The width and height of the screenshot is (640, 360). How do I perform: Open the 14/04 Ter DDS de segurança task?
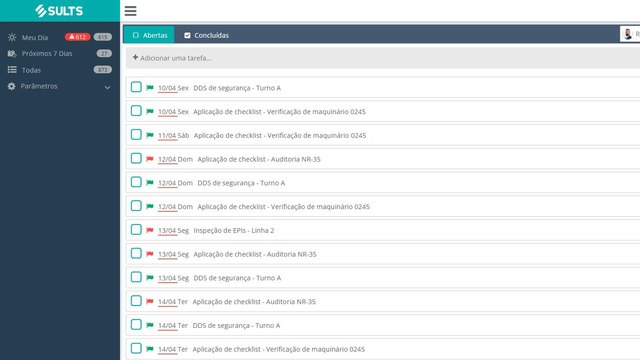[x=383, y=325]
